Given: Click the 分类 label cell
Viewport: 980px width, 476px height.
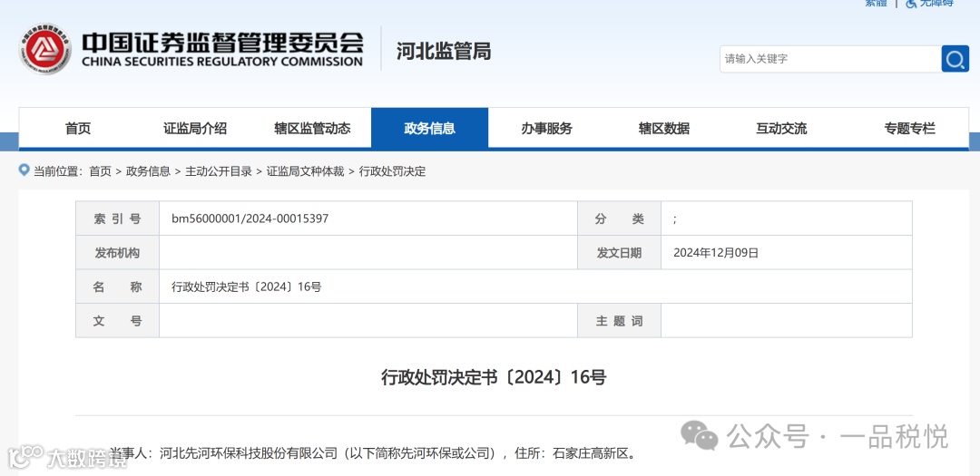Looking at the screenshot, I should click(620, 219).
